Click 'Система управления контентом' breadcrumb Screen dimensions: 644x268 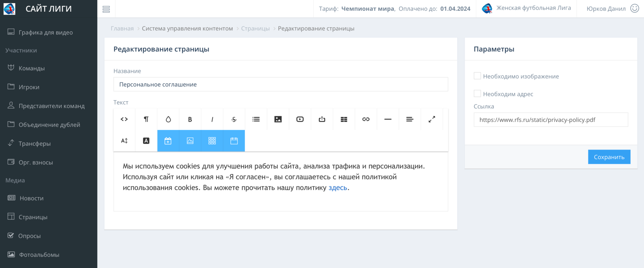coord(187,28)
